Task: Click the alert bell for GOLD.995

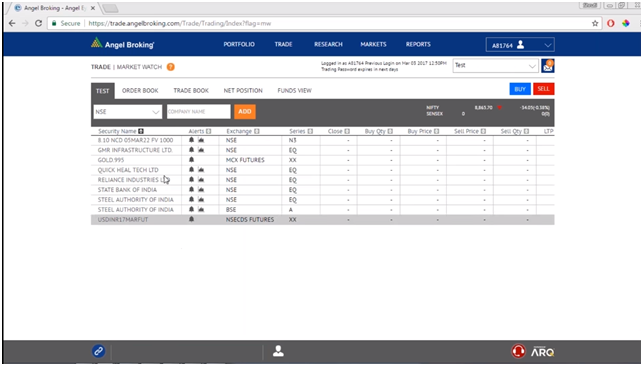Action: (x=191, y=160)
